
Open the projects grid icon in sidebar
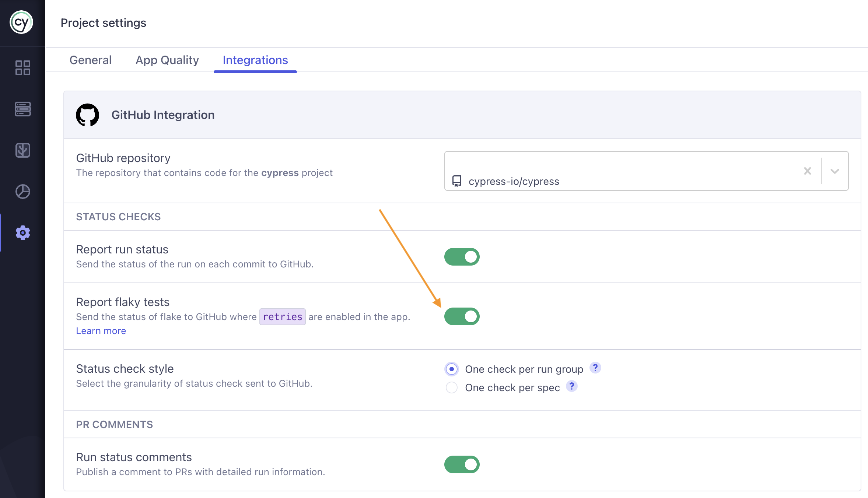22,68
